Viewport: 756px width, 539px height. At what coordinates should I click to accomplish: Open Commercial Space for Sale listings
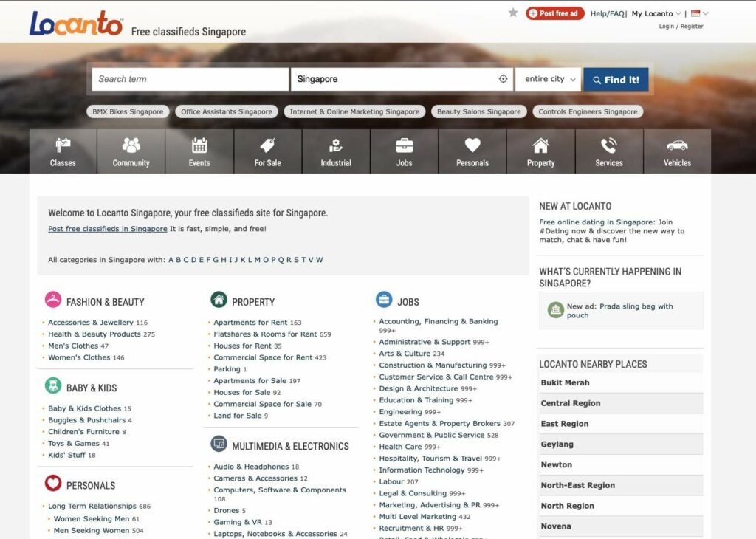coord(262,404)
